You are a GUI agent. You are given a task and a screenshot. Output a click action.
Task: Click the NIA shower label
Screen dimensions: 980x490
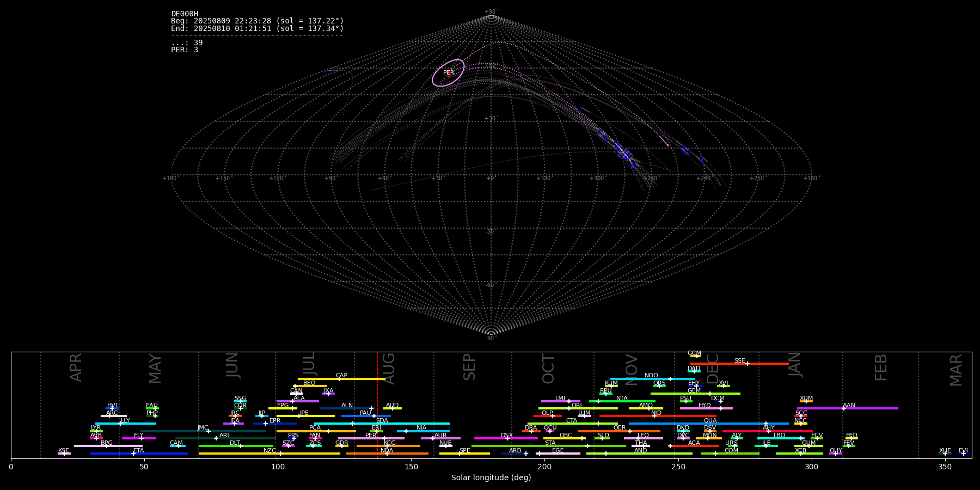pos(421,428)
